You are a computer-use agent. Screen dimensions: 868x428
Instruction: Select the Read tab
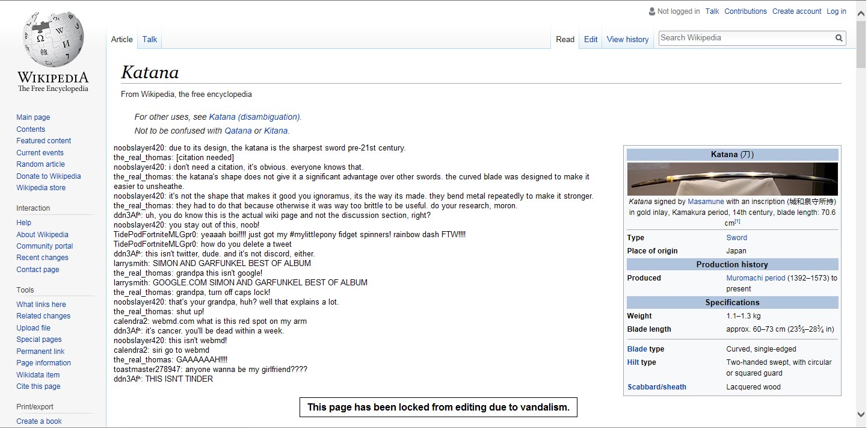point(565,39)
